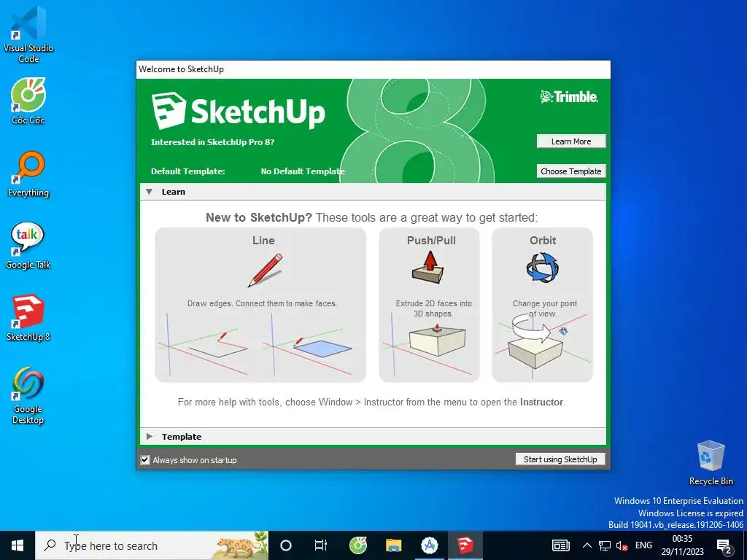Select the Recycle Bin icon

tap(711, 463)
